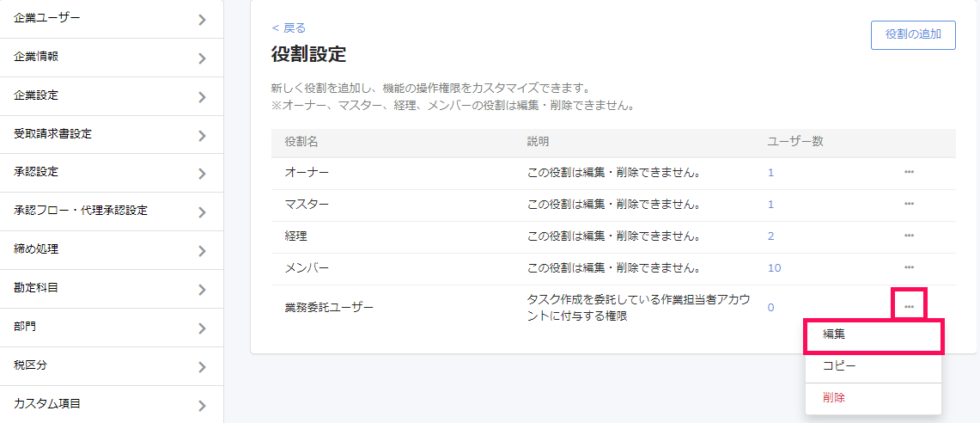
Task: Expand the 税区分 sidebar chevron
Action: pyautogui.click(x=201, y=367)
